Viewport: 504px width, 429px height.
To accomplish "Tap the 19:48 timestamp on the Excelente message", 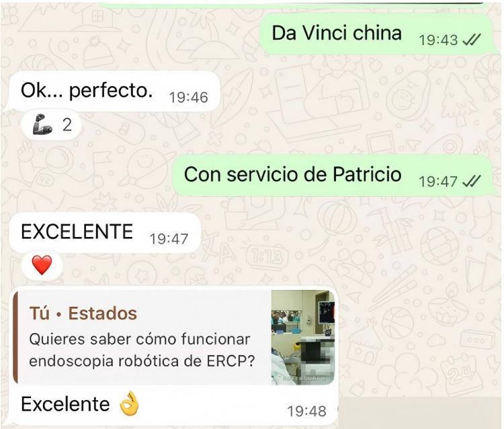I will tap(306, 411).
